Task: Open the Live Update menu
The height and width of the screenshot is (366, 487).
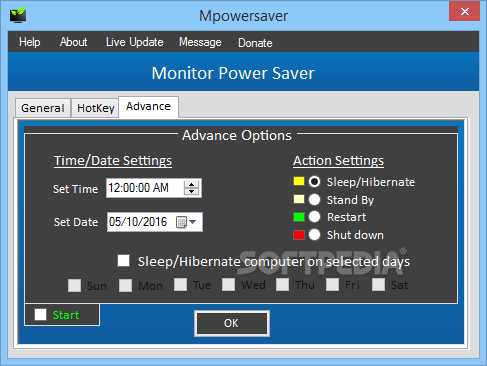Action: tap(135, 42)
